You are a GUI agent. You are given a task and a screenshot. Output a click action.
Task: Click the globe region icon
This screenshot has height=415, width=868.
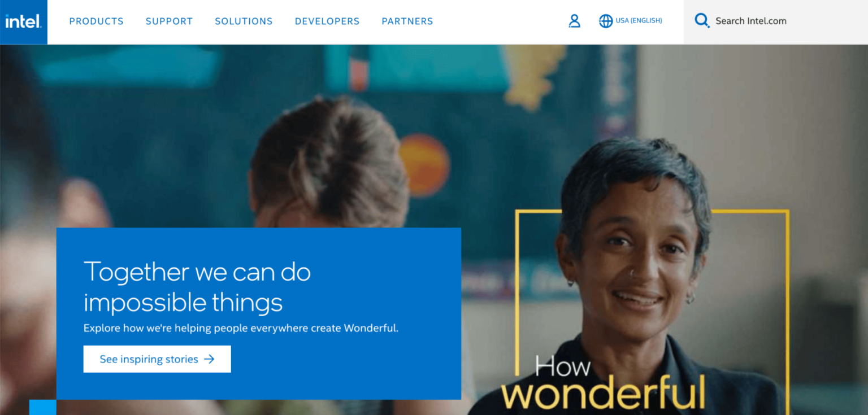pos(605,21)
